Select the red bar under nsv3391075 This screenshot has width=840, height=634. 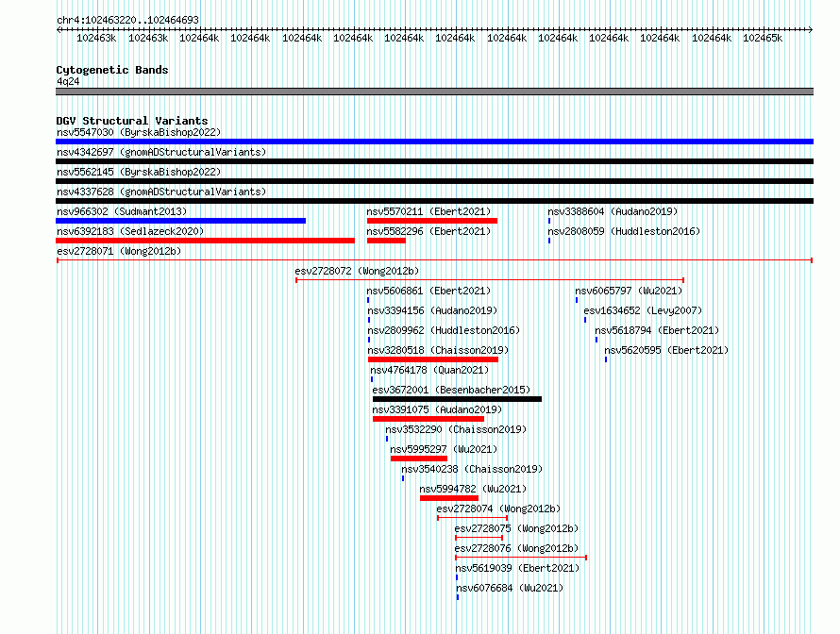(x=428, y=419)
